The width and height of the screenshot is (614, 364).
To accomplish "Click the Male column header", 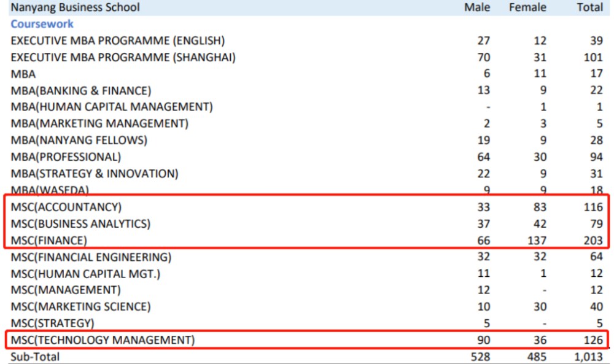I will (477, 7).
